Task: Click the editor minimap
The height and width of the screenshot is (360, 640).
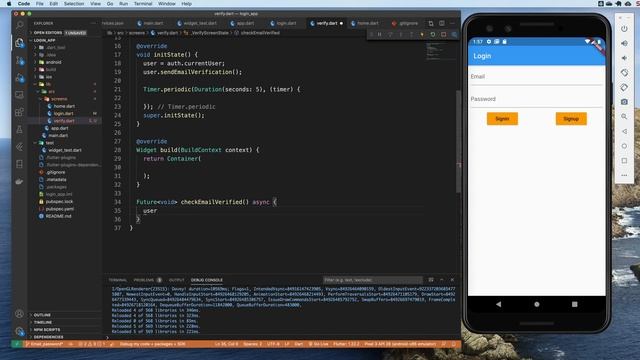Action: pos(440,51)
